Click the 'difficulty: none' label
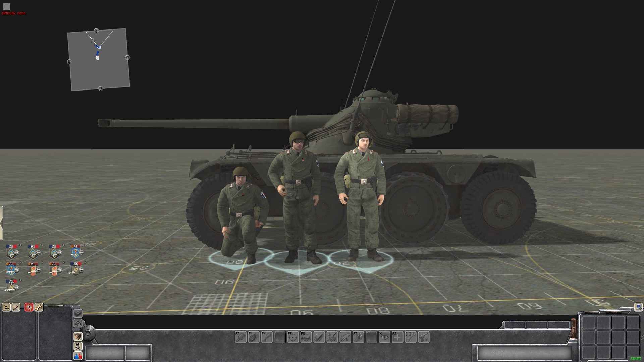 13,13
